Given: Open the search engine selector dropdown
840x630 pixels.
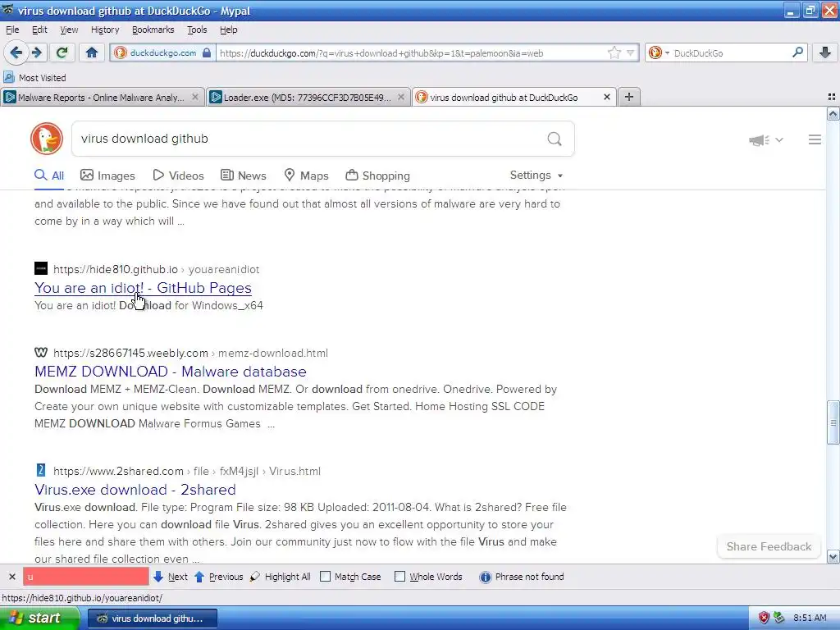Looking at the screenshot, I should 659,52.
